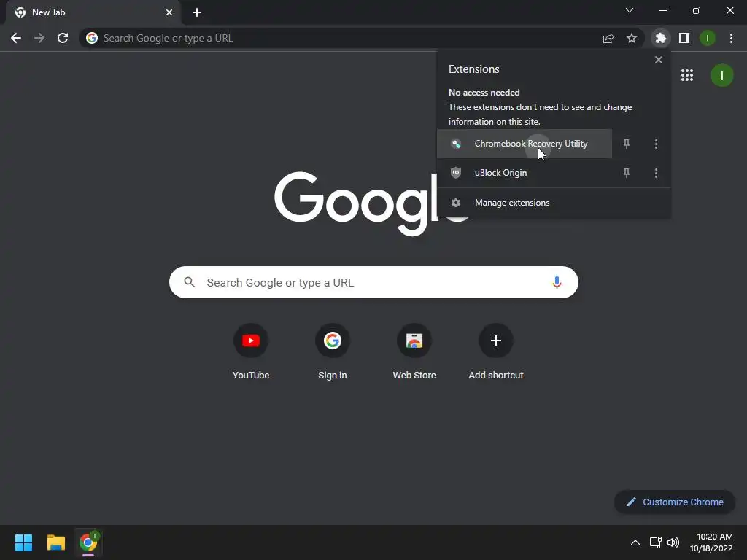Share this page via share icon
Image resolution: width=747 pixels, height=560 pixels.
click(608, 38)
